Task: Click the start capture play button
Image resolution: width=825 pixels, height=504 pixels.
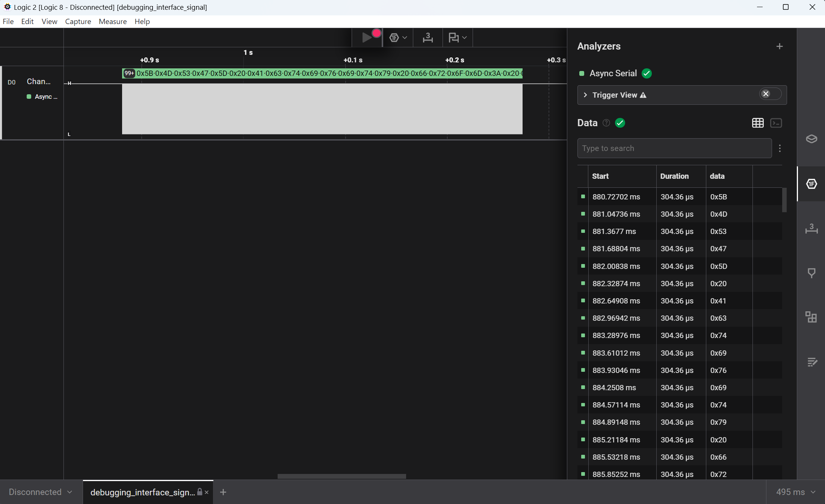Action: pyautogui.click(x=367, y=38)
